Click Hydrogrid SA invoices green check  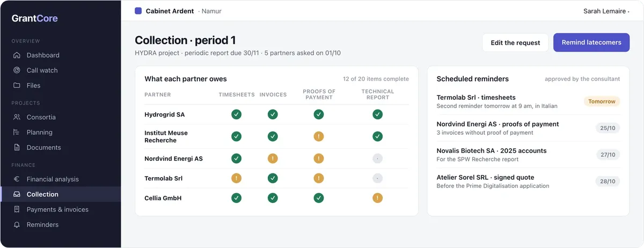273,114
